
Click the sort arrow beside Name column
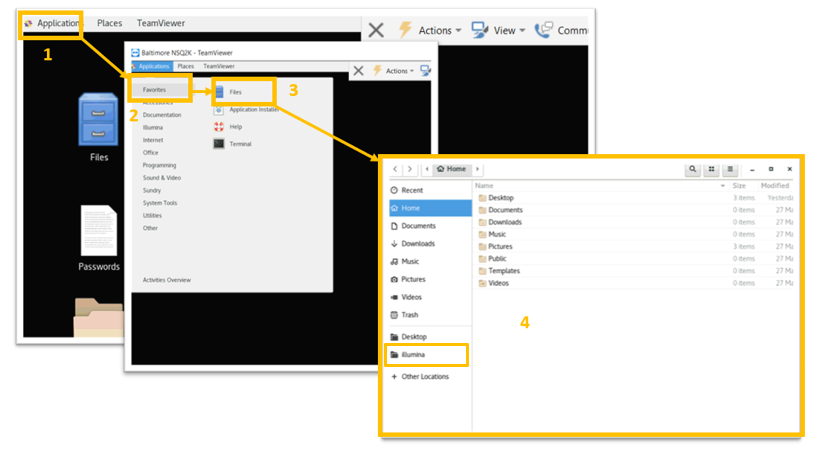coord(723,186)
